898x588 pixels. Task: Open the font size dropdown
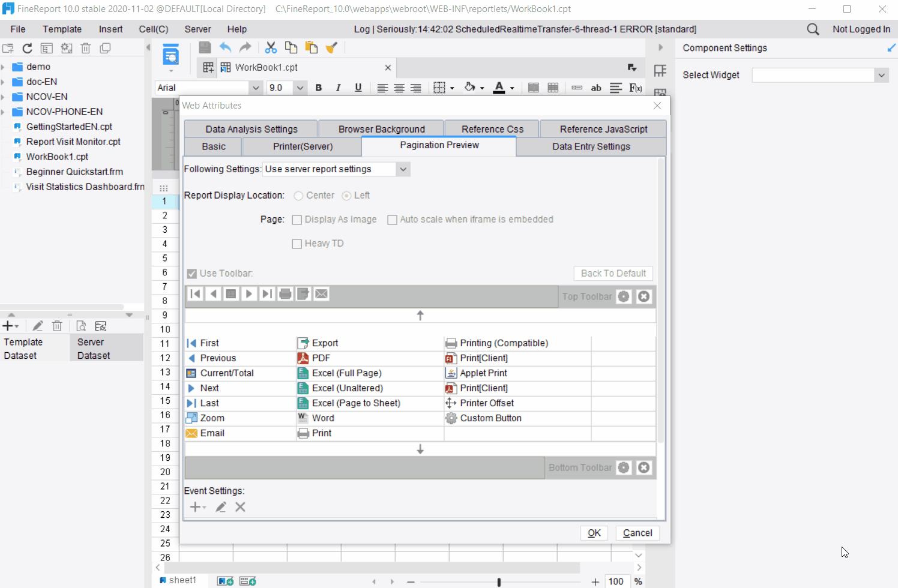pos(300,87)
